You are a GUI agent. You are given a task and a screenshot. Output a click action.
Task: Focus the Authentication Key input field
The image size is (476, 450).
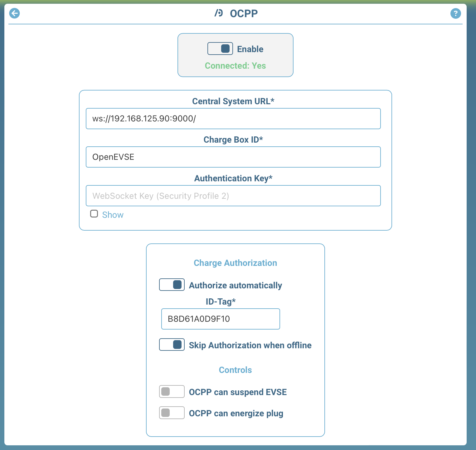(x=233, y=196)
